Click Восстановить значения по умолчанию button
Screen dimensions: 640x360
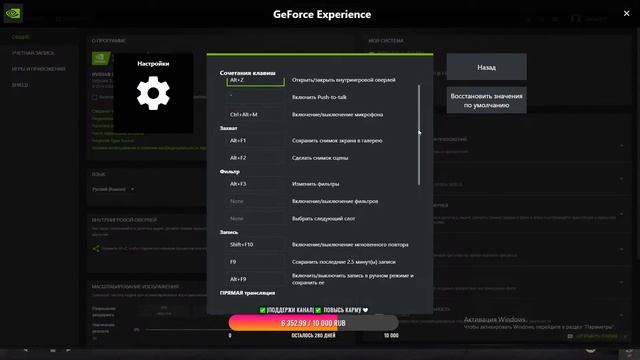pyautogui.click(x=487, y=100)
